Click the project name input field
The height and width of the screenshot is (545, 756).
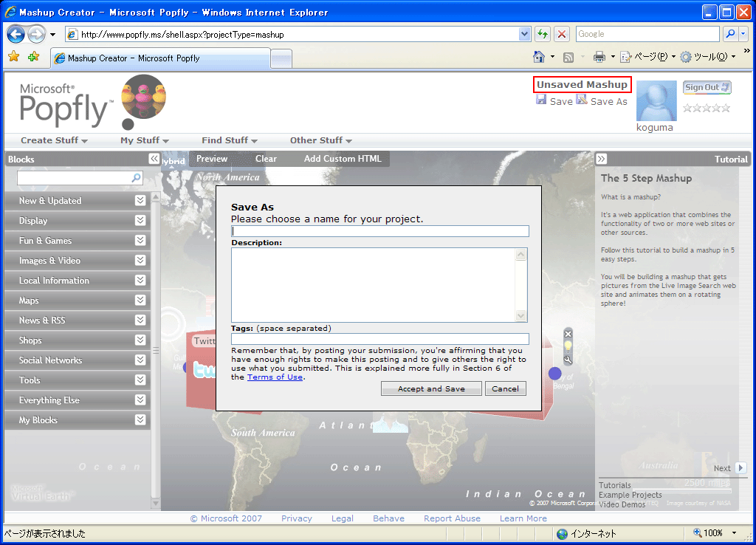tap(380, 231)
